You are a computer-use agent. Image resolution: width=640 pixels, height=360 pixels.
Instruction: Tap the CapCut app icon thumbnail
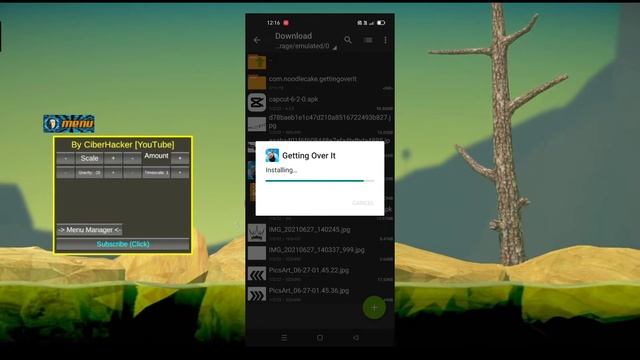coord(257,102)
